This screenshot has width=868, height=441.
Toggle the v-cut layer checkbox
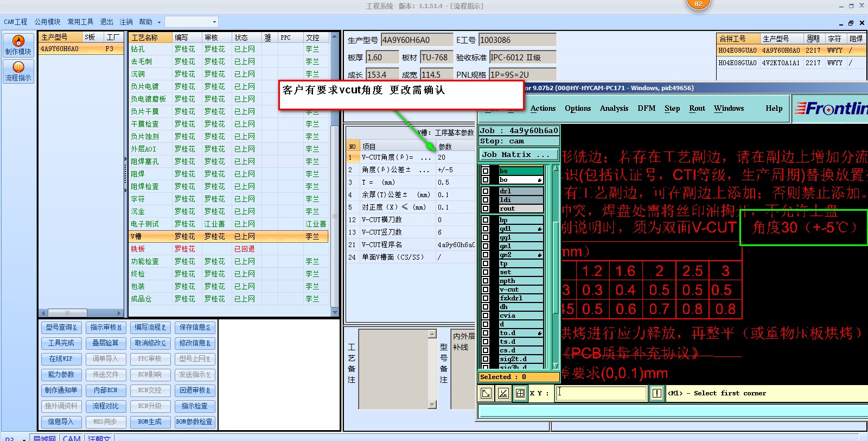(x=486, y=289)
